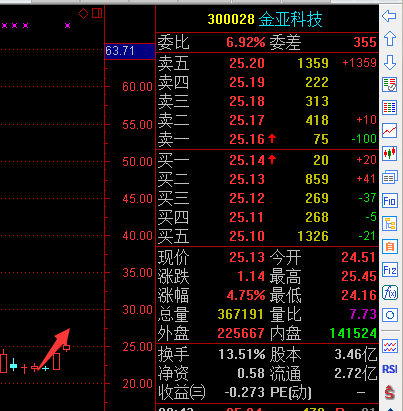Open the F10 company info icon
403x411 pixels.
click(x=389, y=200)
